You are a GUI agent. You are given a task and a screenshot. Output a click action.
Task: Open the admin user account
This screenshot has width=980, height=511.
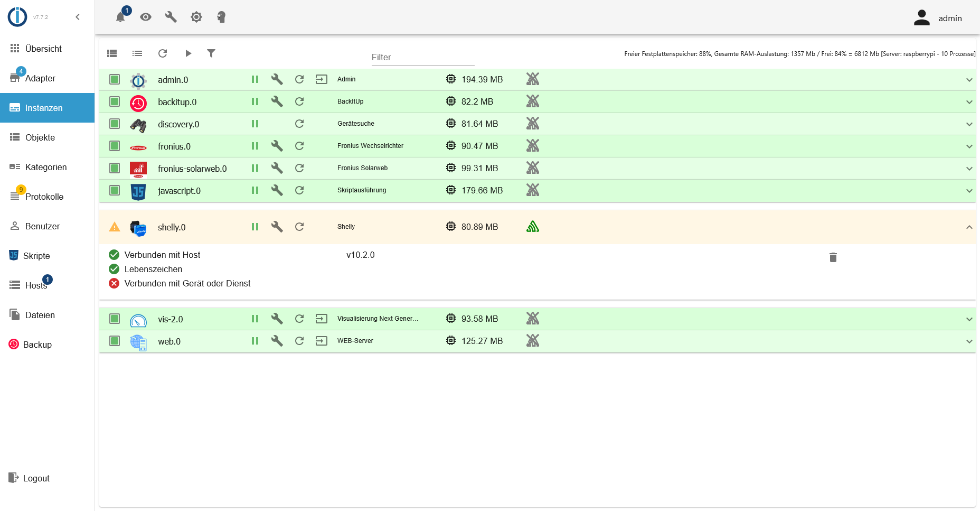pos(938,18)
